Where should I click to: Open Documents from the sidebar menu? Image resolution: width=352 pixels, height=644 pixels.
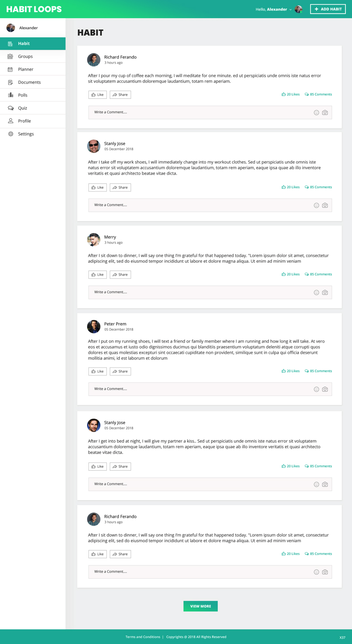[29, 82]
